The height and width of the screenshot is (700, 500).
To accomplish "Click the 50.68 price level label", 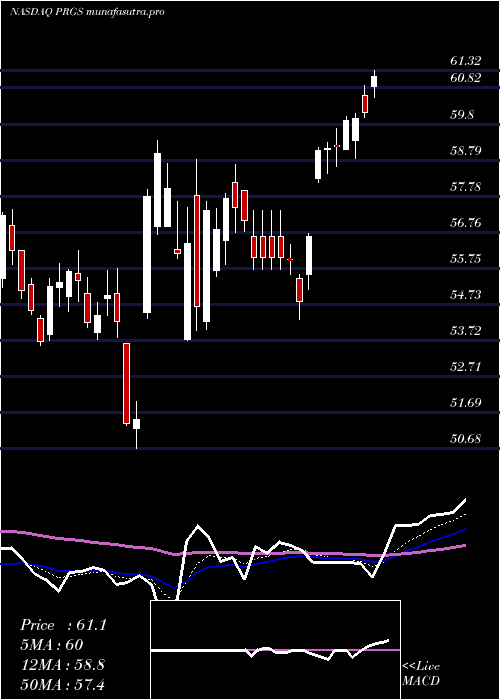I will (466, 439).
